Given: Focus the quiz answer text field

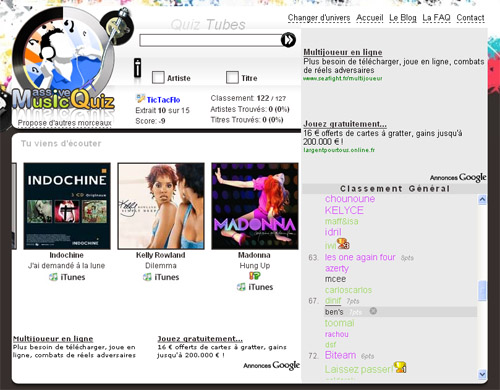Looking at the screenshot, I should (211, 40).
